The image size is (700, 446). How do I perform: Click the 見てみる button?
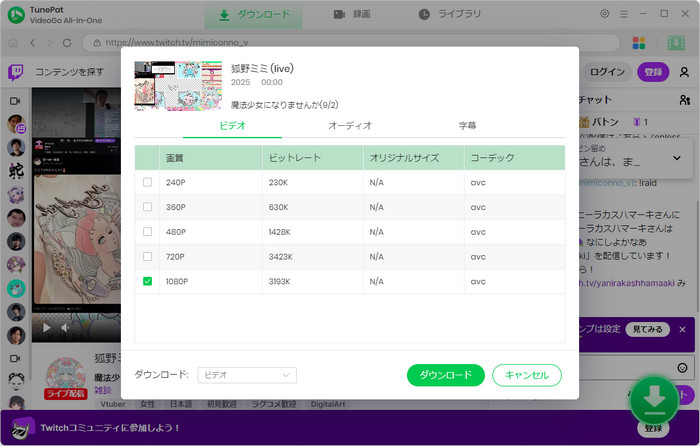pos(647,329)
